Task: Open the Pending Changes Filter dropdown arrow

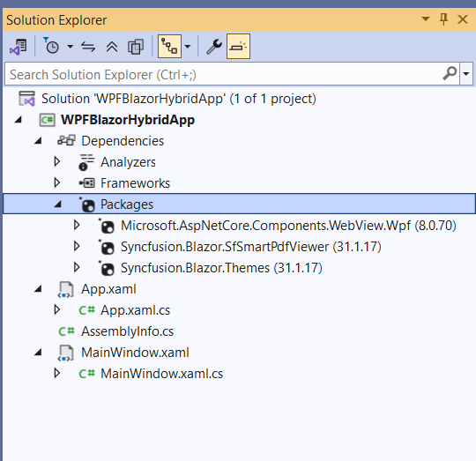Action: pyautogui.click(x=71, y=47)
